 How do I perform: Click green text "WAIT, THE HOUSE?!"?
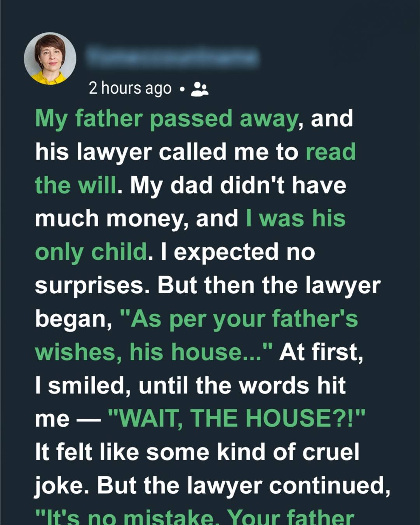click(236, 419)
